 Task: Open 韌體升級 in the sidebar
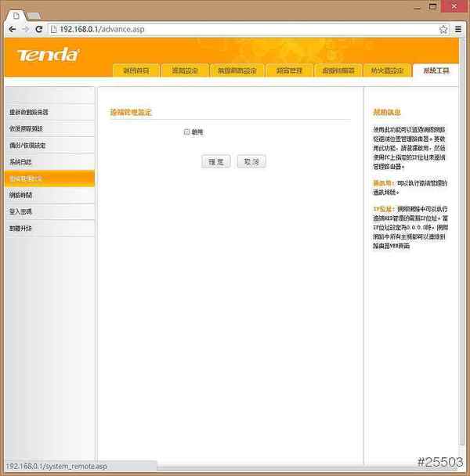(x=50, y=229)
